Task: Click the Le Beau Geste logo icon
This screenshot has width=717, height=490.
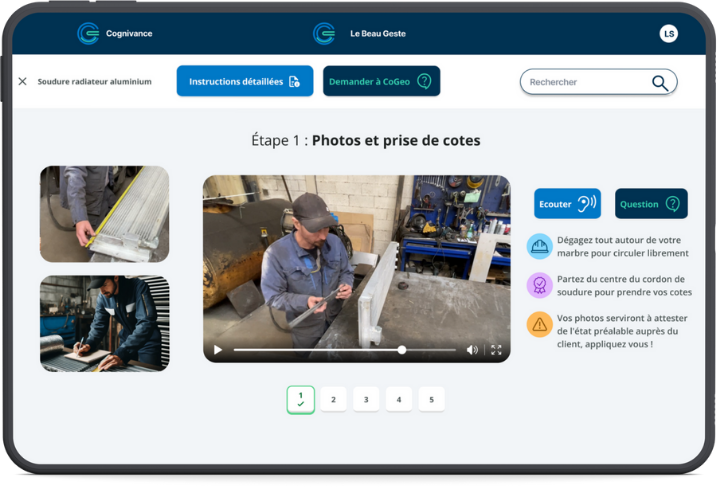Action: tap(324, 33)
